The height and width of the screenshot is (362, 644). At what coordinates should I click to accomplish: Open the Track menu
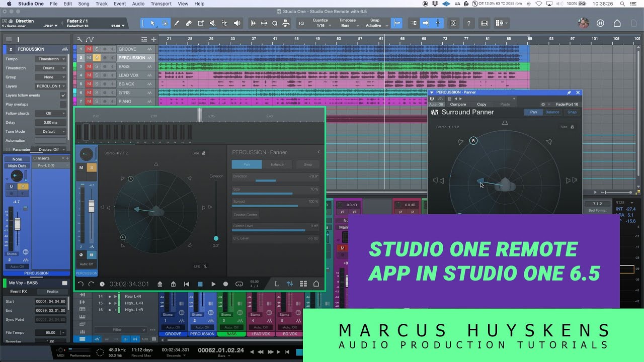click(102, 4)
